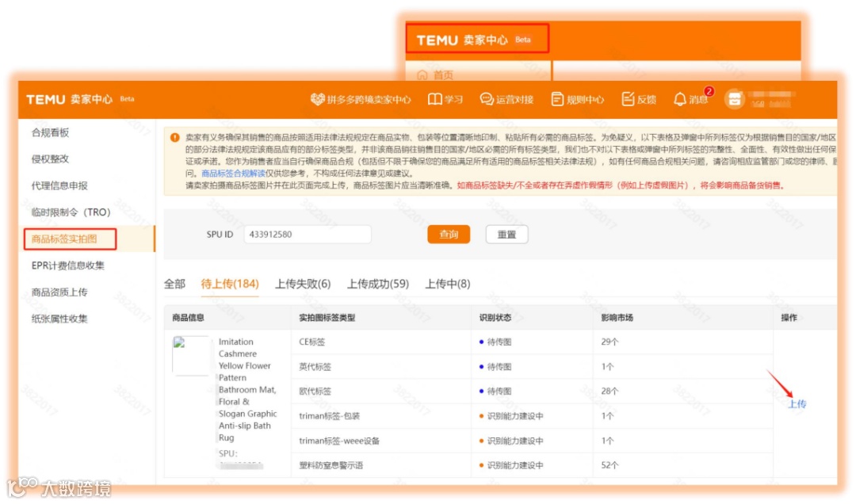Viewport: 856px width, 504px height.
Task: Click the 识别状态 column header
Action: click(495, 318)
